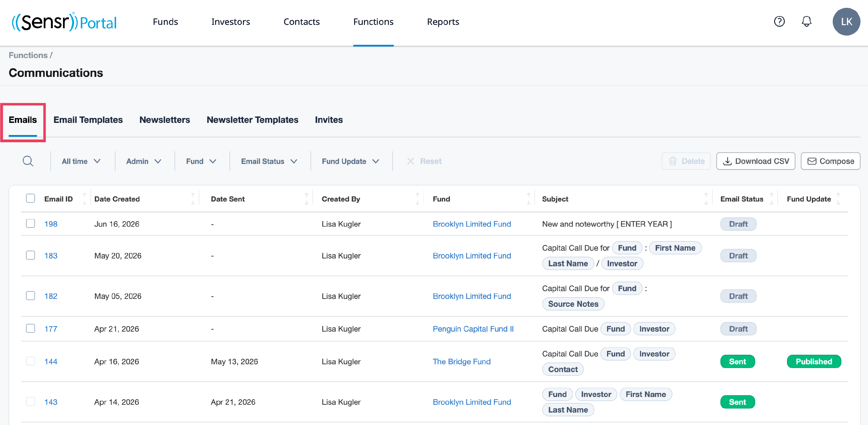Expand the Admin filter dropdown
The height and width of the screenshot is (425, 868).
[x=144, y=161]
